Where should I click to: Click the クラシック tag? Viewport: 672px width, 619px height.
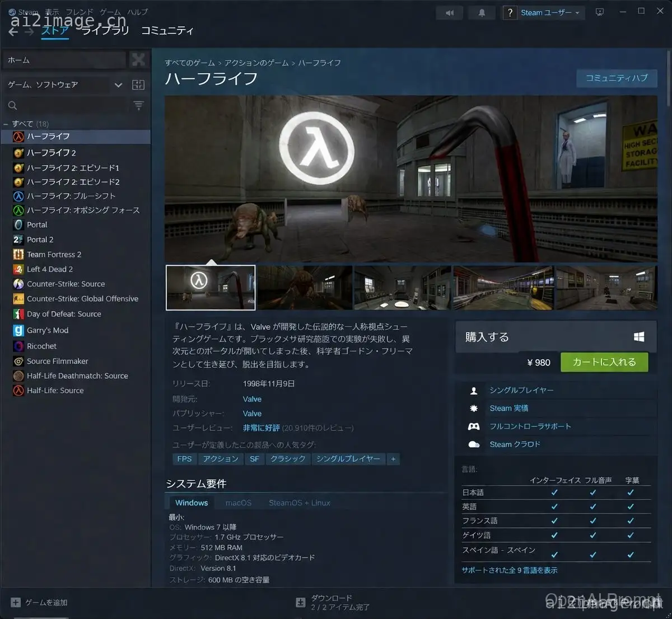288,459
